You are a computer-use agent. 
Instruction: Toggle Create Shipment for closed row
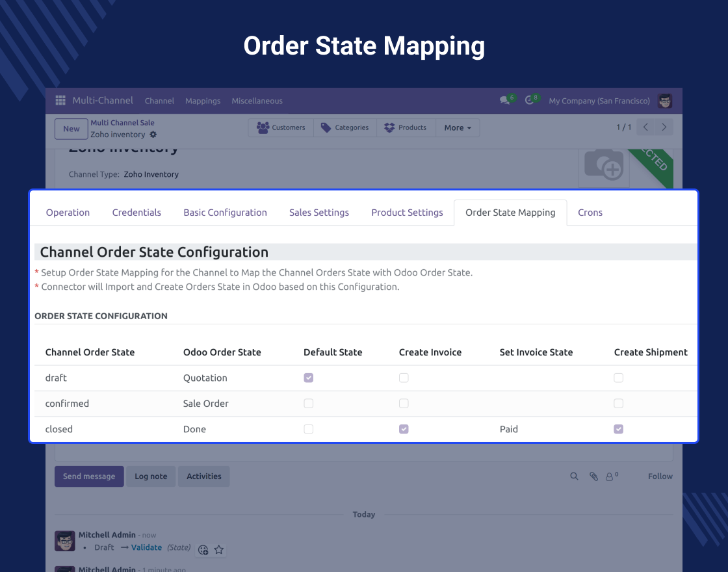tap(618, 429)
